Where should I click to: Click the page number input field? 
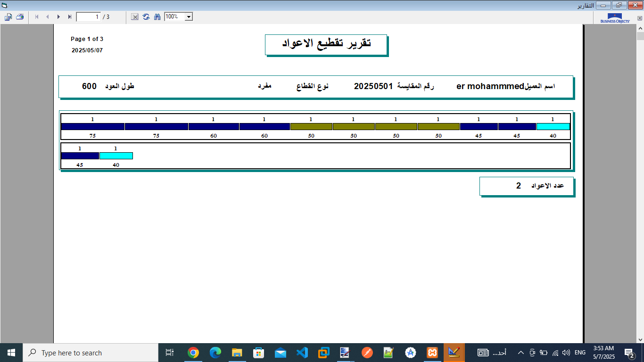[89, 17]
